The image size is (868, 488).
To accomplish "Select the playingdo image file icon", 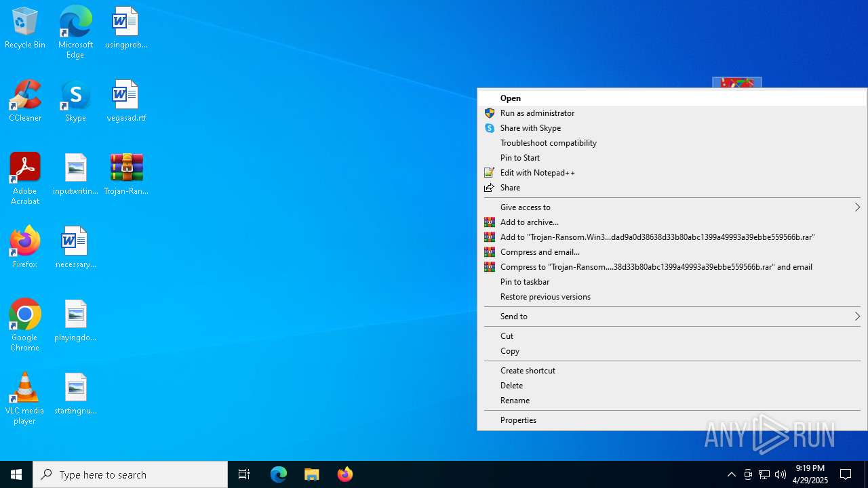I will pyautogui.click(x=75, y=321).
